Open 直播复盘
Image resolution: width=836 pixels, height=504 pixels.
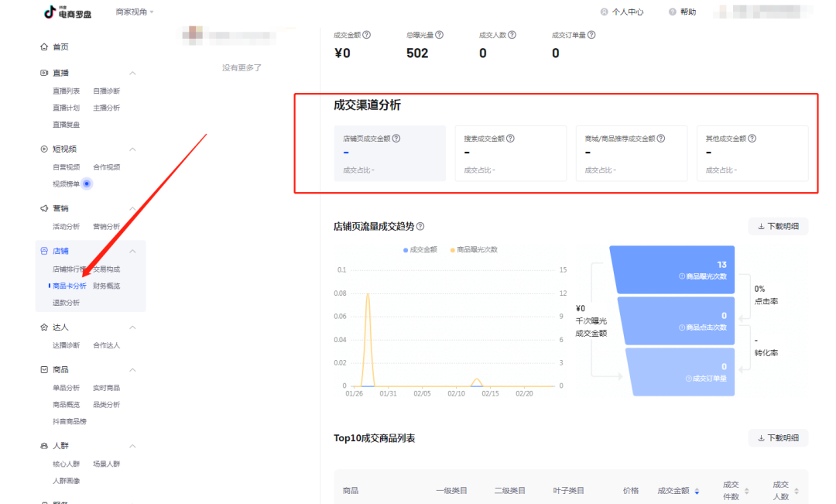pos(66,125)
